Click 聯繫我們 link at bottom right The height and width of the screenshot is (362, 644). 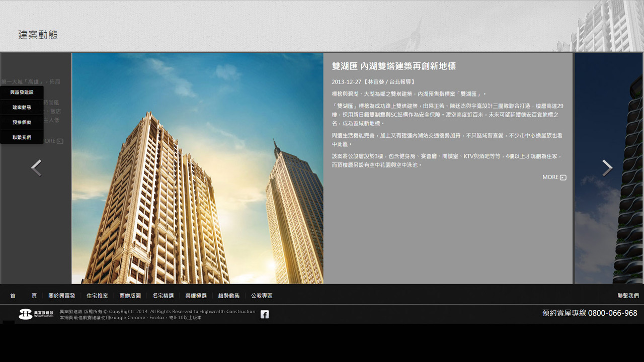(628, 296)
